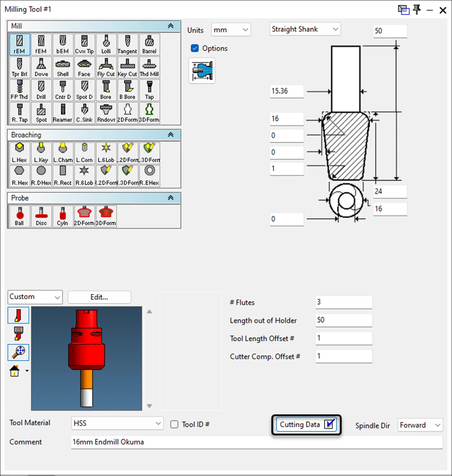Click the Cutter Comp. Offset # field
452x476 pixels.
344,356
